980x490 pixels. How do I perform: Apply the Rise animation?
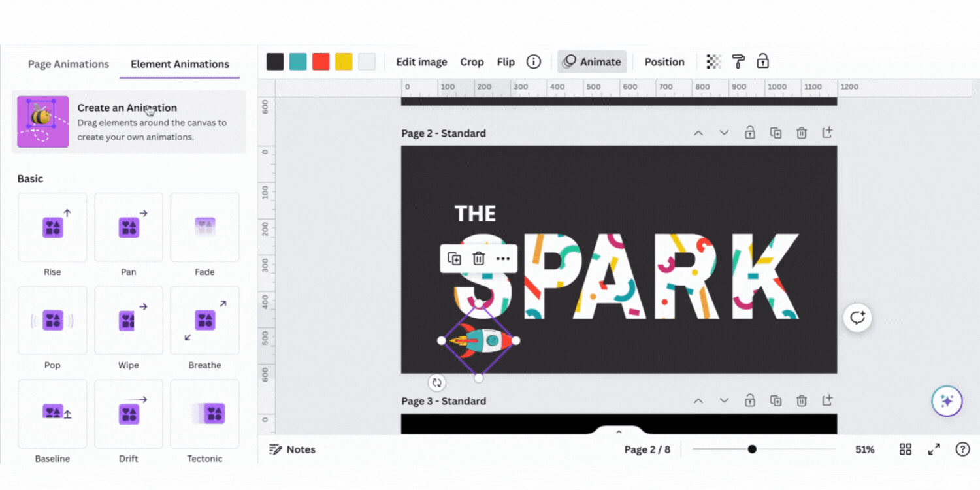(x=52, y=227)
